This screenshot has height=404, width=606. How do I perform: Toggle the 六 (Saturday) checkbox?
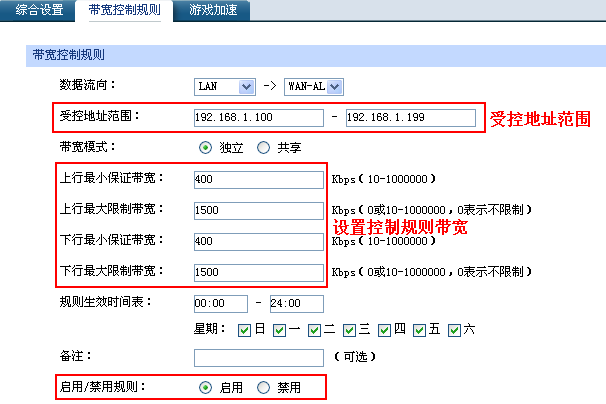(x=454, y=331)
